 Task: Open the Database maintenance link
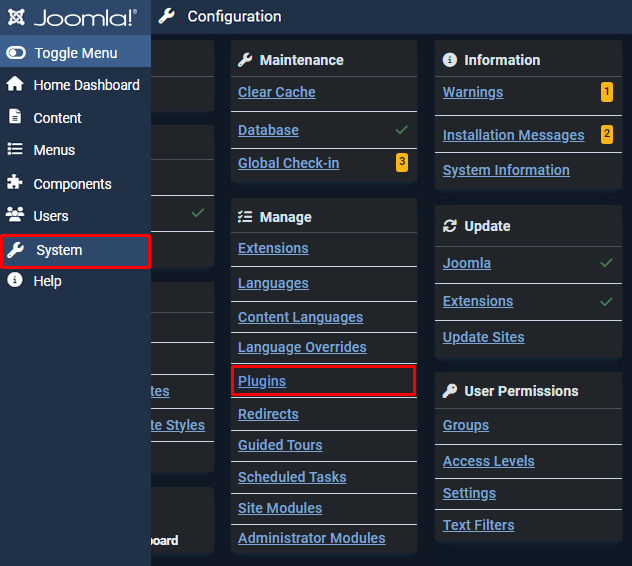tap(268, 130)
